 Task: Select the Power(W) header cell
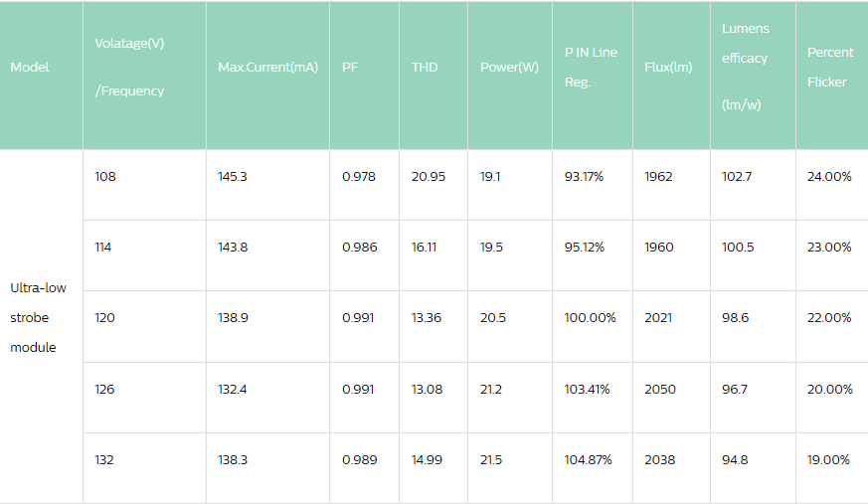509,68
